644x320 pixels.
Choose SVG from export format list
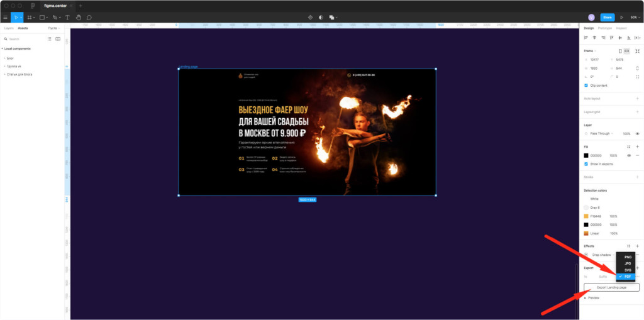[x=628, y=270]
